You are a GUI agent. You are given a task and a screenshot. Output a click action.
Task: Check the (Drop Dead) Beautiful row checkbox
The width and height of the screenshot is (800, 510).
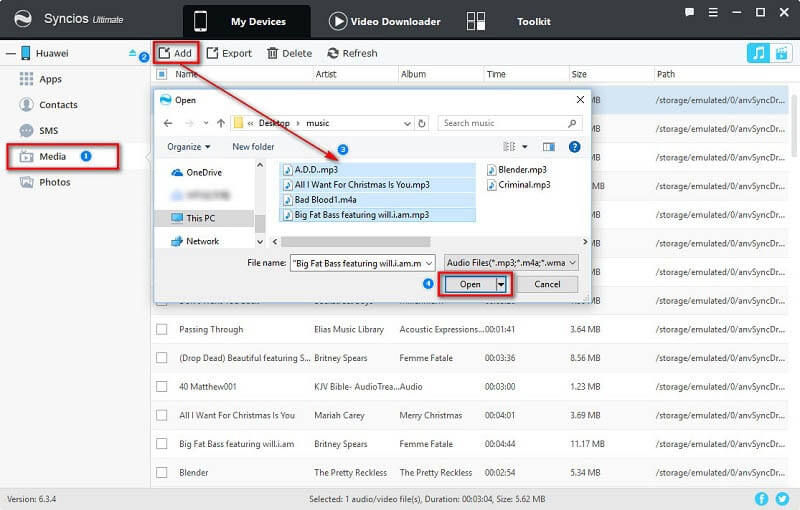click(x=162, y=358)
